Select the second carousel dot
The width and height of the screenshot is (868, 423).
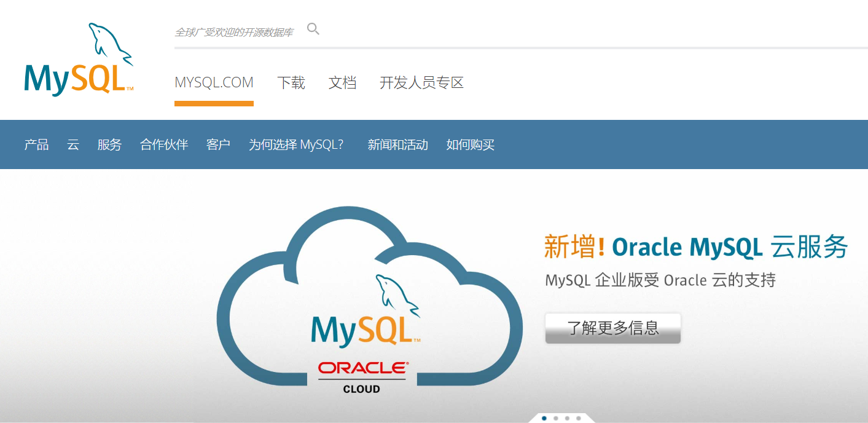point(555,418)
